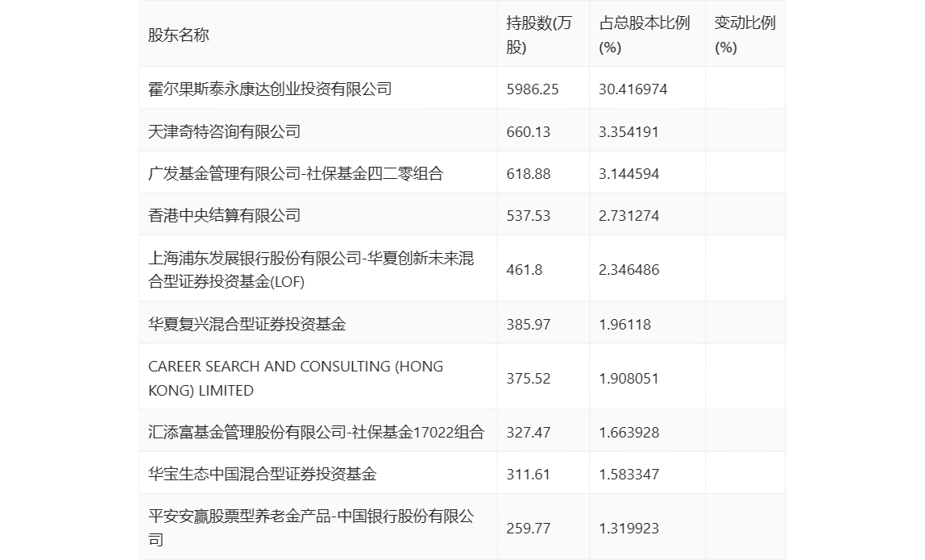Screen dimensions: 925x560
Task: Click the 华夏创新未来混合型证券投资基金(LOF) shareholder cell
Action: [x=311, y=270]
